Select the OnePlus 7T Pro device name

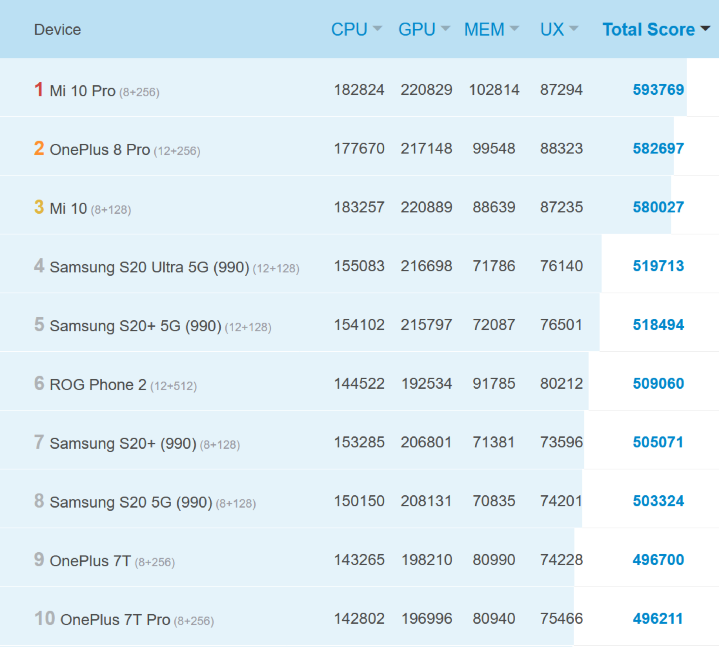[116, 619]
